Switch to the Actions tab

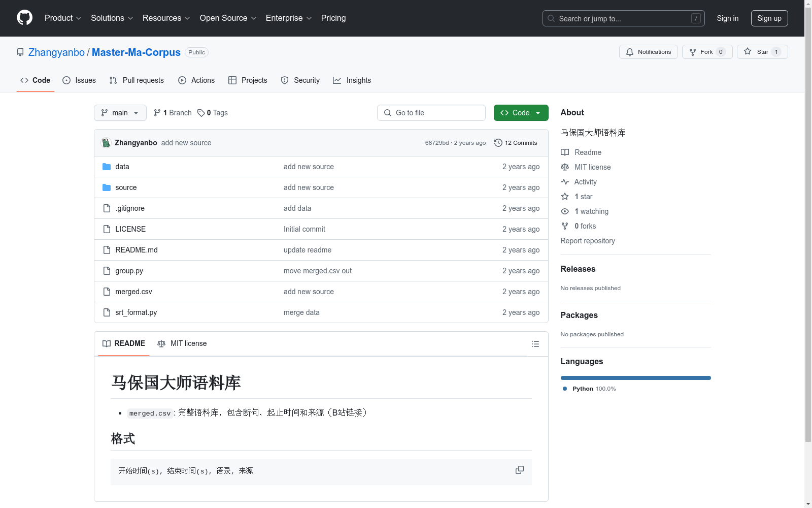pyautogui.click(x=196, y=80)
